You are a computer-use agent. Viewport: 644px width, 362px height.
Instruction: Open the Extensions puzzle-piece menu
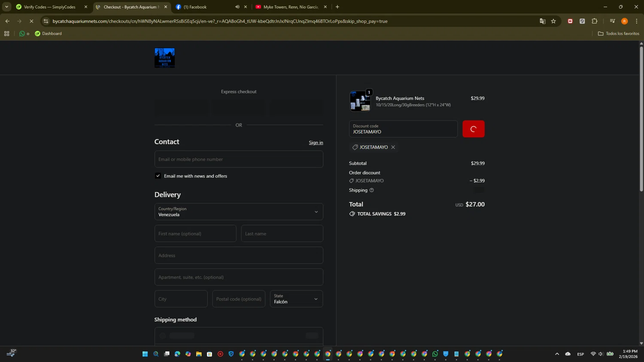click(595, 21)
